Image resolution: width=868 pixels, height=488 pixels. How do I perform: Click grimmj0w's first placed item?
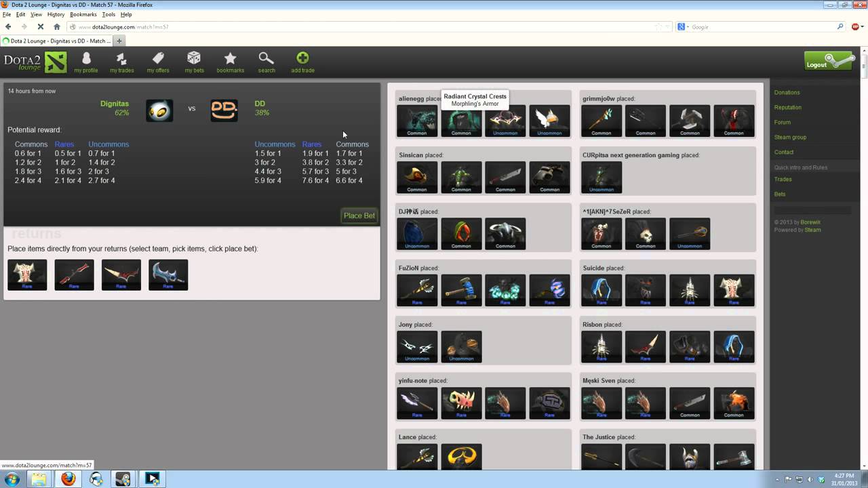point(601,121)
